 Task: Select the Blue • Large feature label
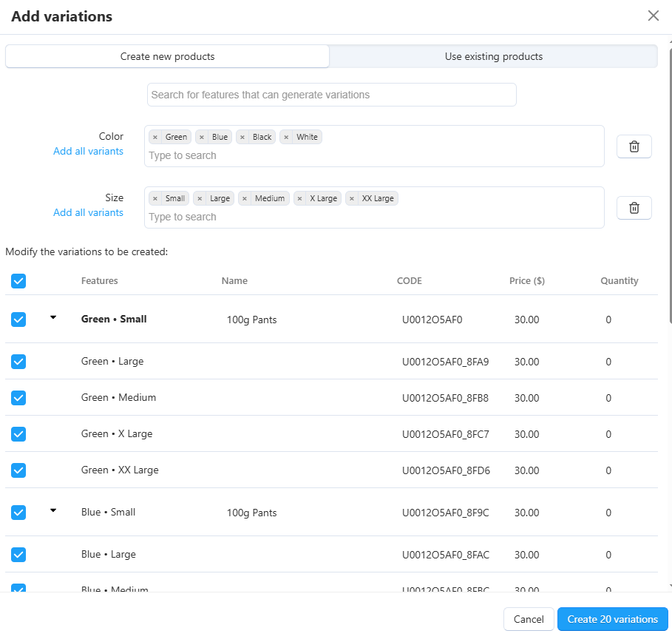tap(109, 554)
